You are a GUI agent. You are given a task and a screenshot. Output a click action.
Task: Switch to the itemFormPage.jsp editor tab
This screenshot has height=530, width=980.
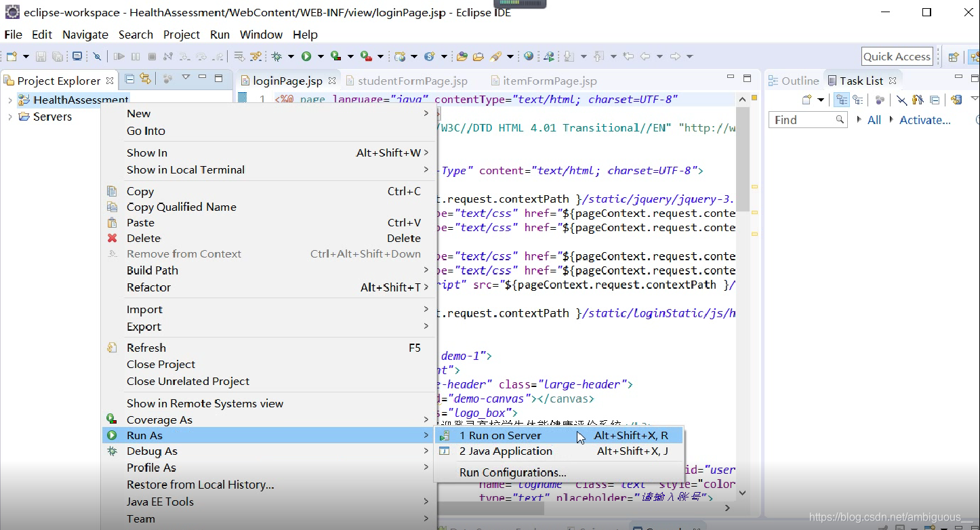point(544,81)
